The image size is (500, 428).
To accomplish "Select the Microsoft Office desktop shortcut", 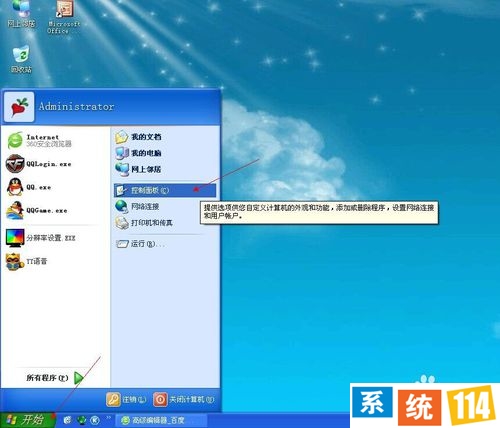I will (x=64, y=17).
